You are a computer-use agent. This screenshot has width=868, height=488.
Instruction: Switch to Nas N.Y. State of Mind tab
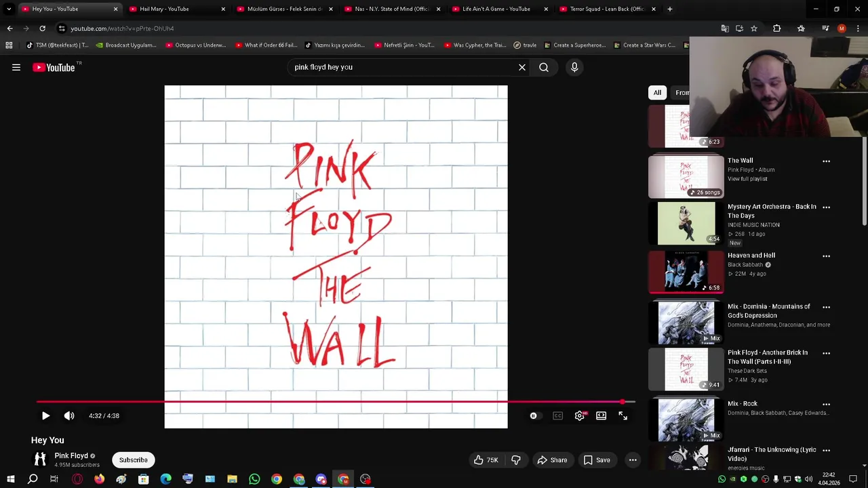(391, 9)
